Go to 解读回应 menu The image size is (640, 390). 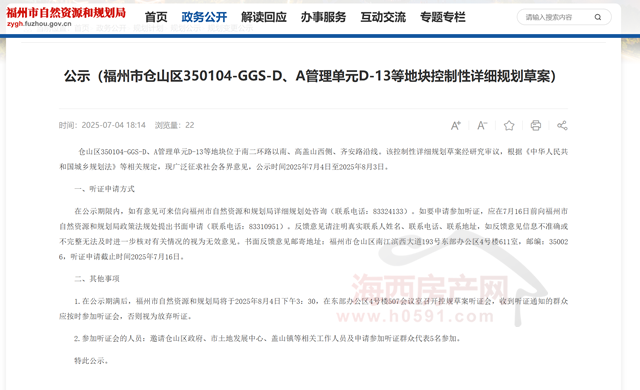click(x=264, y=17)
